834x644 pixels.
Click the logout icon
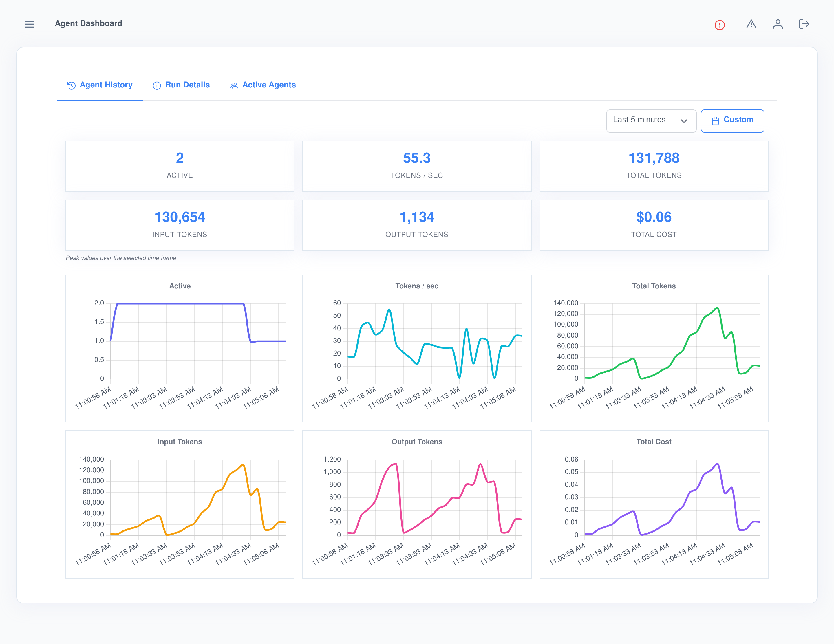tap(804, 24)
